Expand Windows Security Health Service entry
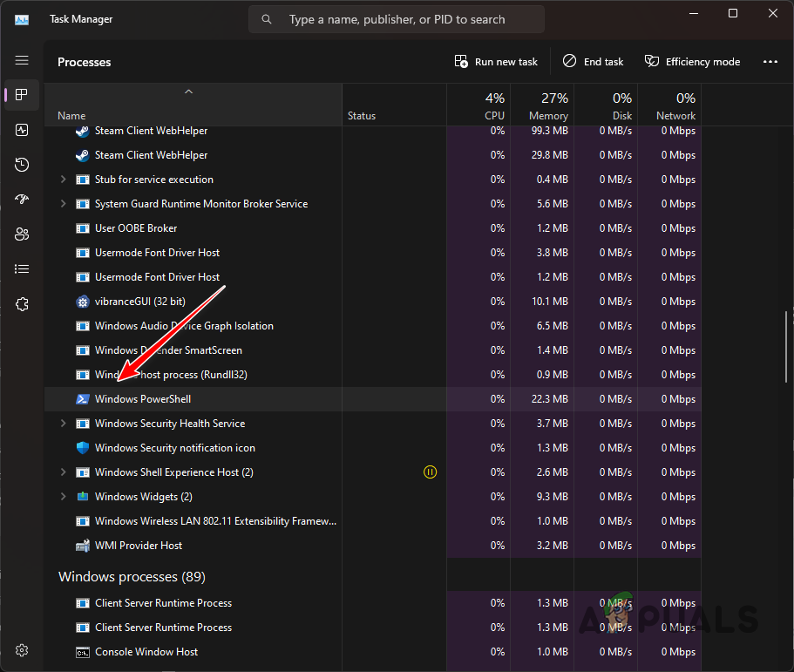Screen dimensions: 794x672 pyautogui.click(x=62, y=423)
